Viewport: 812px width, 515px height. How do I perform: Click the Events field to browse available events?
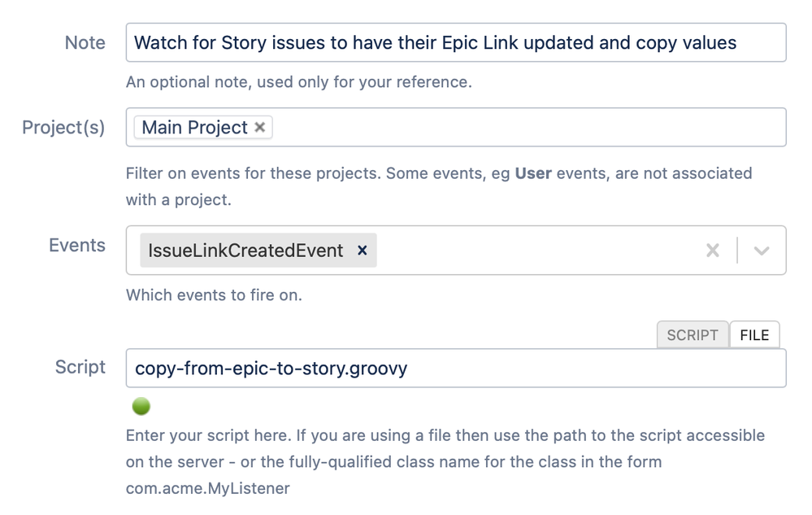[528, 251]
